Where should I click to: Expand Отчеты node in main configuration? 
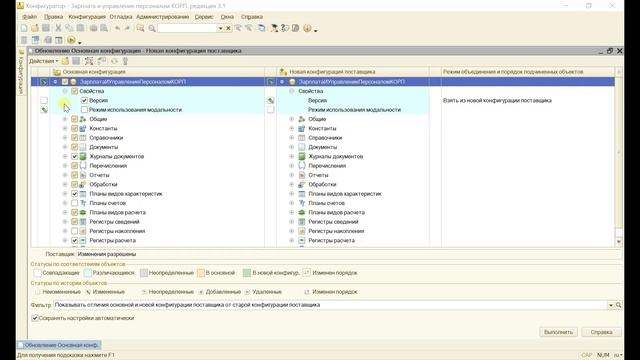click(x=64, y=175)
